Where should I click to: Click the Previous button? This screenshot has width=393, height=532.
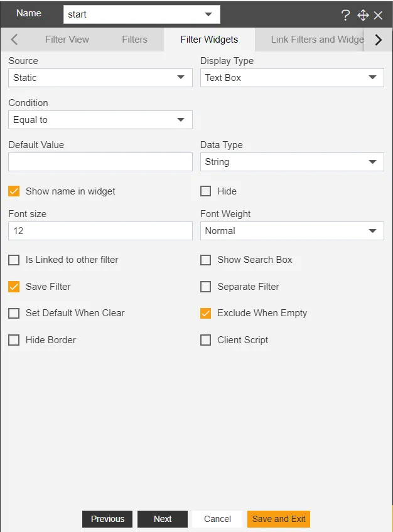click(107, 519)
